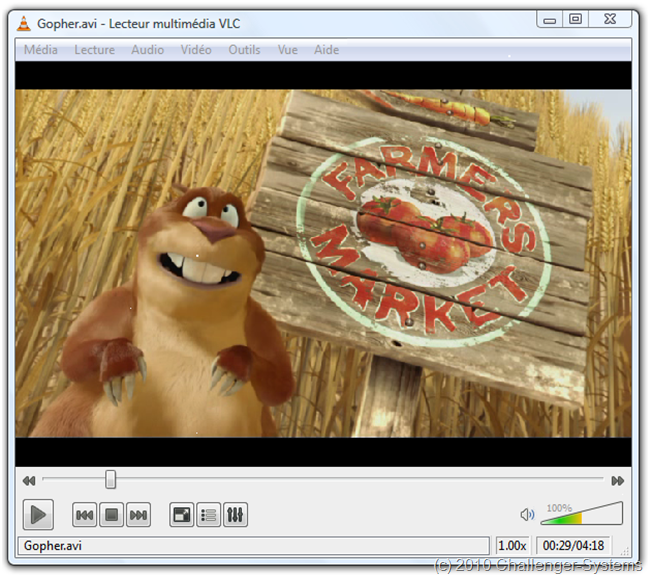Open the Vidéo menu
Viewport: 652px width, 576px height.
tap(196, 50)
